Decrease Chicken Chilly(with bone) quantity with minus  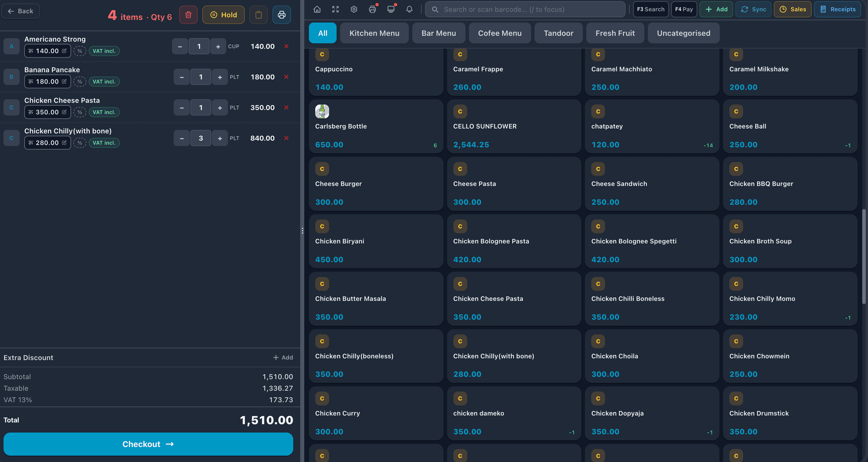182,138
